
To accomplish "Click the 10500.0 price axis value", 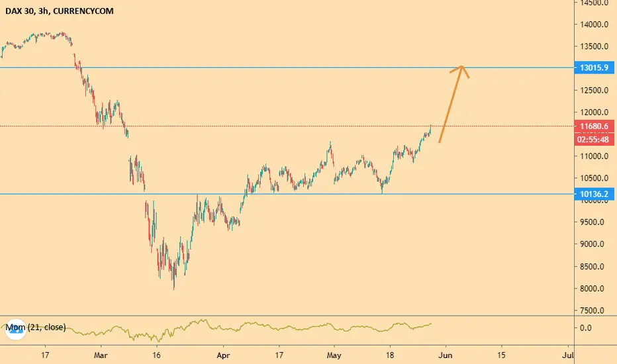I will click(x=594, y=178).
